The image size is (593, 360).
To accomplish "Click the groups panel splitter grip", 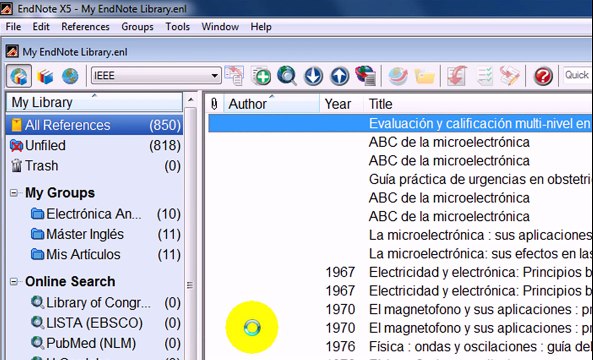I will [190, 285].
